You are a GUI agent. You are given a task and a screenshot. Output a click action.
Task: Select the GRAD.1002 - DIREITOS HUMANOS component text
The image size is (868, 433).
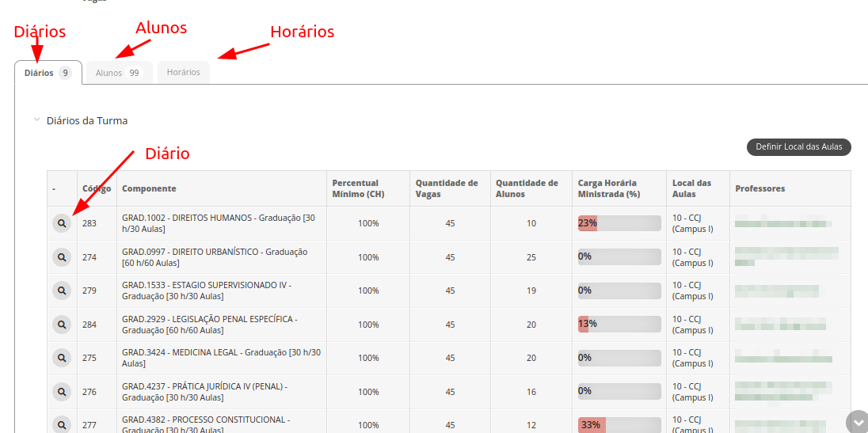click(x=219, y=223)
